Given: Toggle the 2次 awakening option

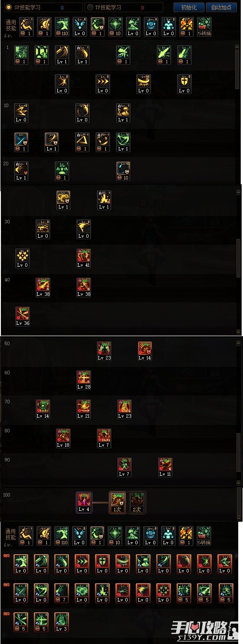Looking at the screenshot, I should pos(138,502).
